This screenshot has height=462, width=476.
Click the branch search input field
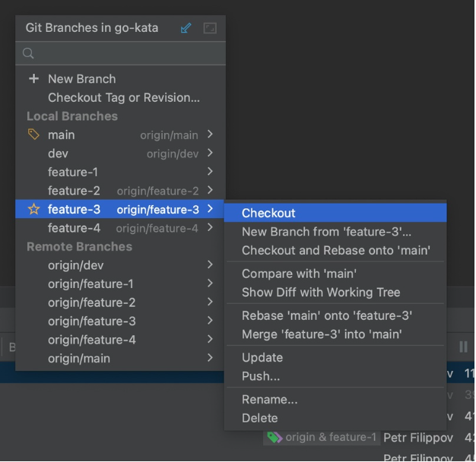[x=125, y=53]
